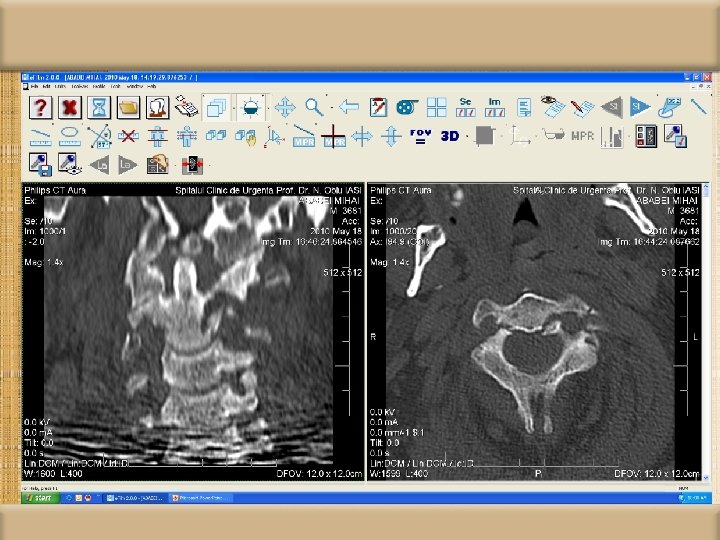Go to previous series with gray arrow
Screen dimensions: 720x540
612,107
